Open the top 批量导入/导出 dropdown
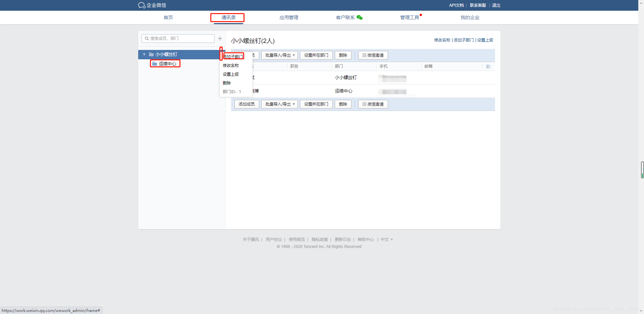Screen dimensions: 644x314 tap(279, 55)
